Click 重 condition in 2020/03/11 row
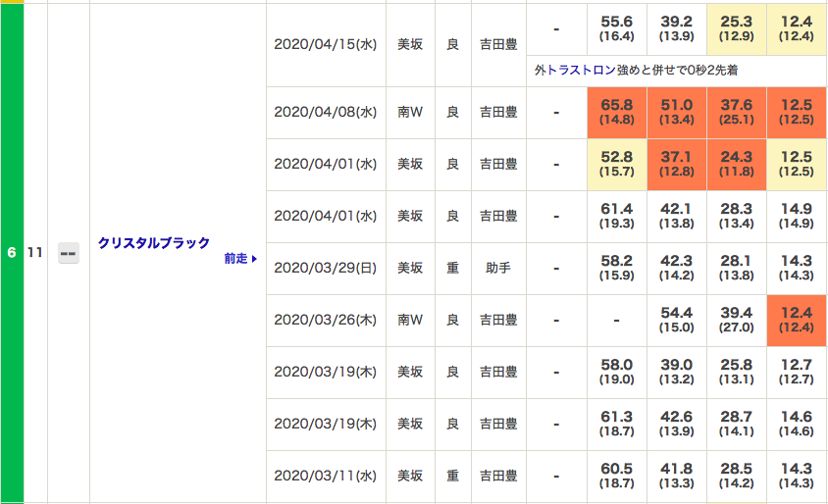Screen dimensions: 828x504 (453, 476)
